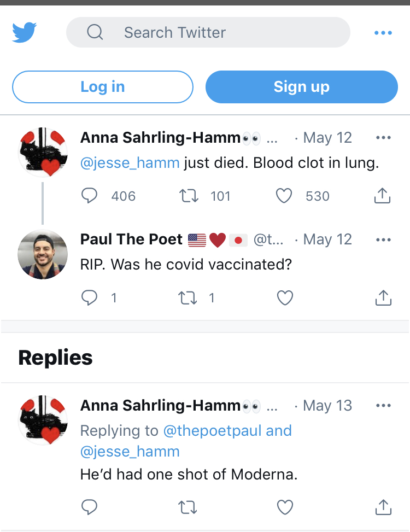Open Paul The Poet's profile picture
Viewport: 410px width, 532px height.
tap(43, 254)
